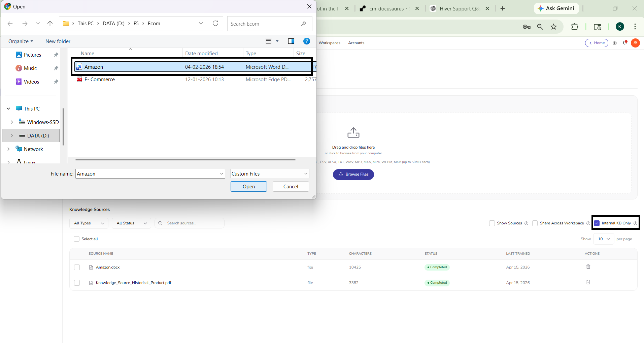Open the notifications bell icon
This screenshot has height=343, width=644.
coord(625,43)
